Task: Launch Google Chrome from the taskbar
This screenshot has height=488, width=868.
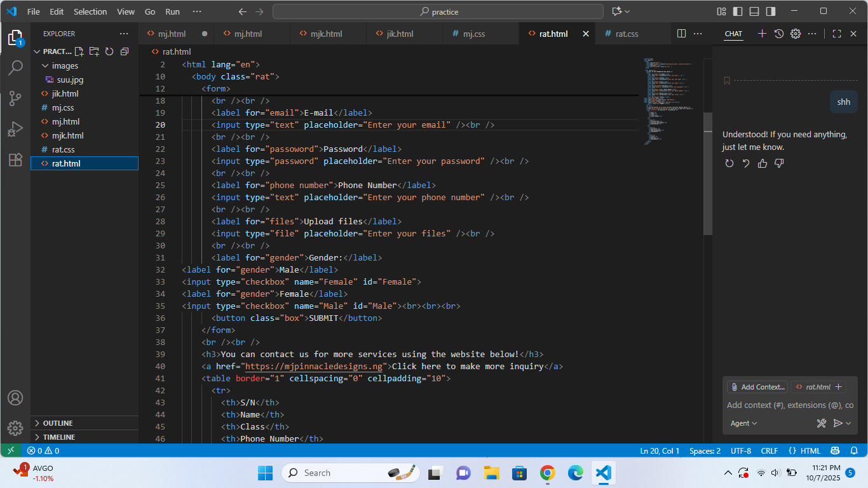Action: pos(546,473)
